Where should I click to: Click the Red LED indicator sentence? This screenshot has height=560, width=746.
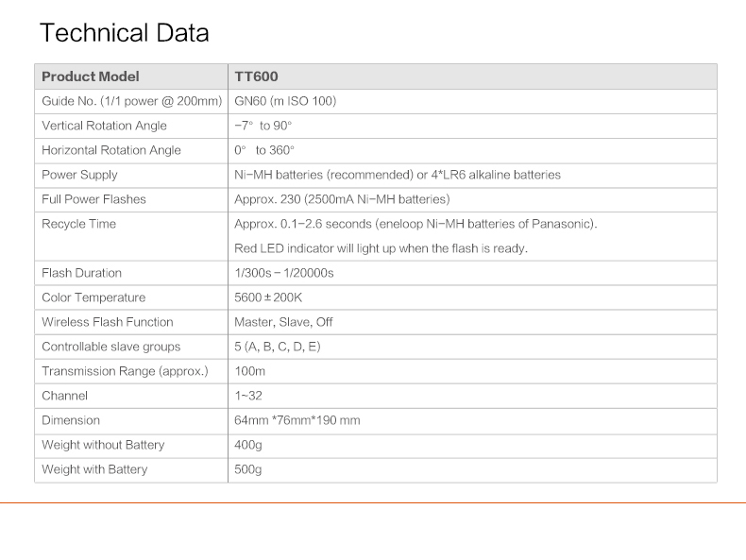point(381,248)
